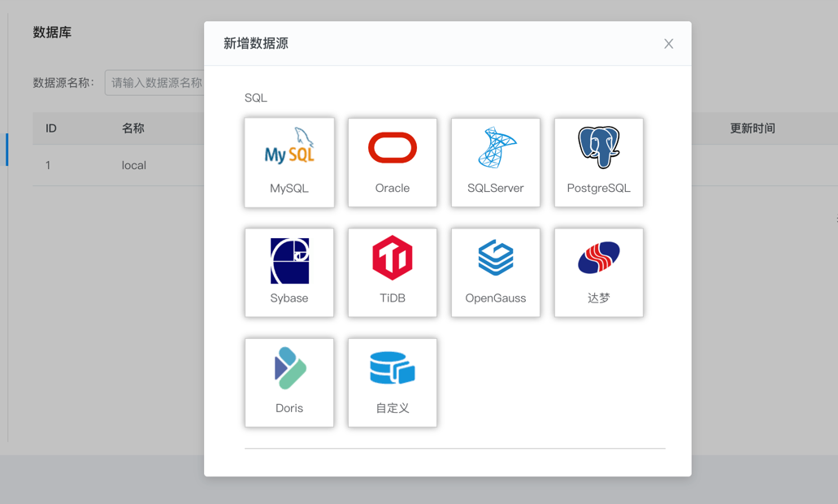Select the TiDB database tile
Image resolution: width=838 pixels, height=504 pixels.
[393, 272]
